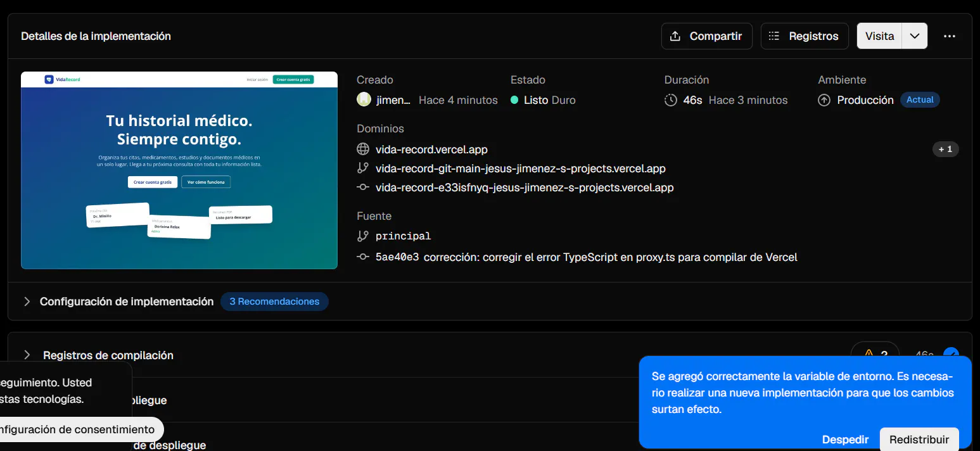Open the vida-record.vercel.app domain link

(431, 149)
